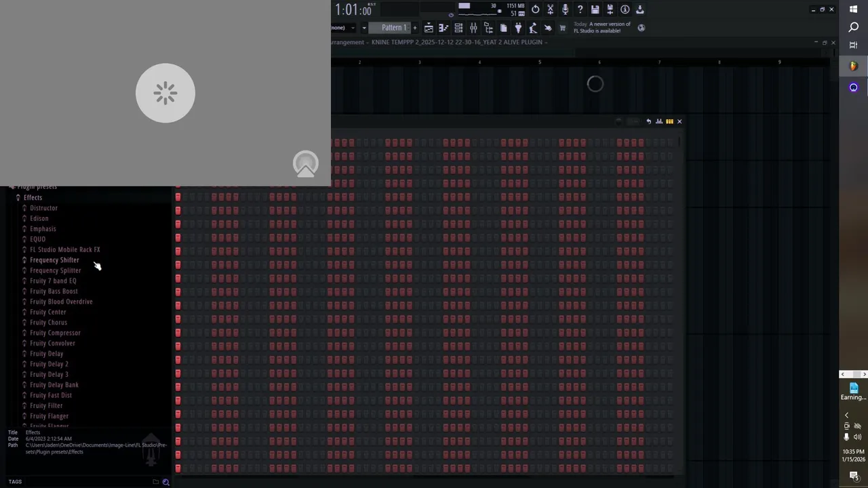The height and width of the screenshot is (488, 868).
Task: Open the Mixer faders icon
Action: tap(473, 28)
